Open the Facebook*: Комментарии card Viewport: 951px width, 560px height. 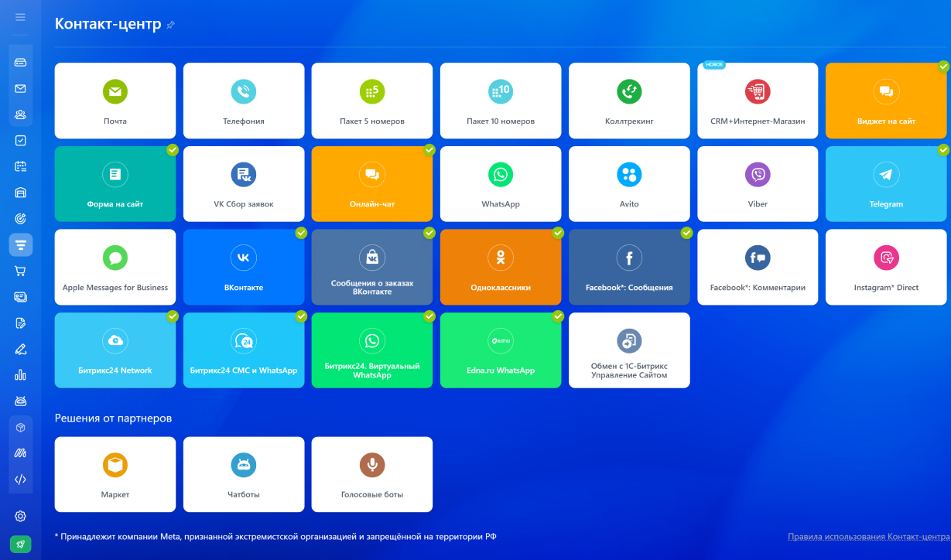[758, 267]
